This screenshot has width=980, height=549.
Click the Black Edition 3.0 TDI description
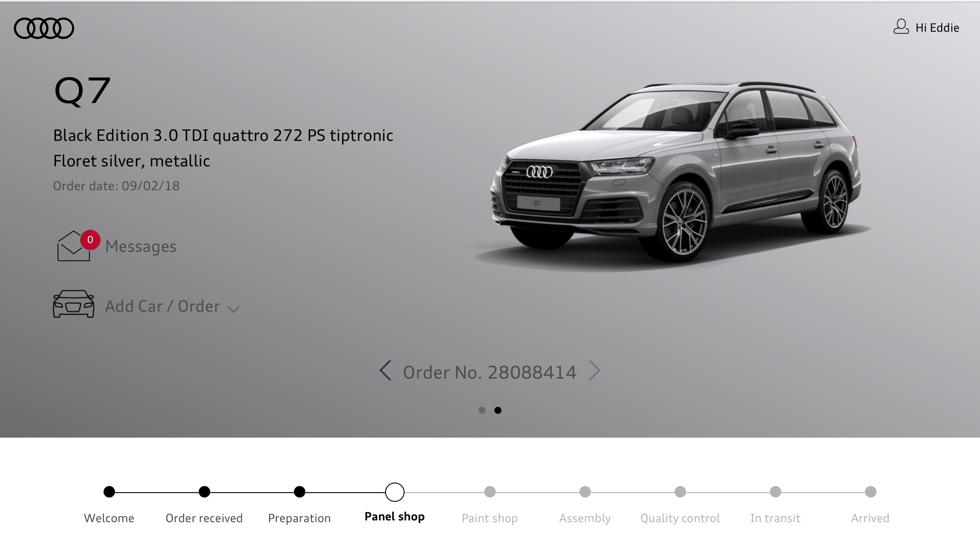coord(223,136)
